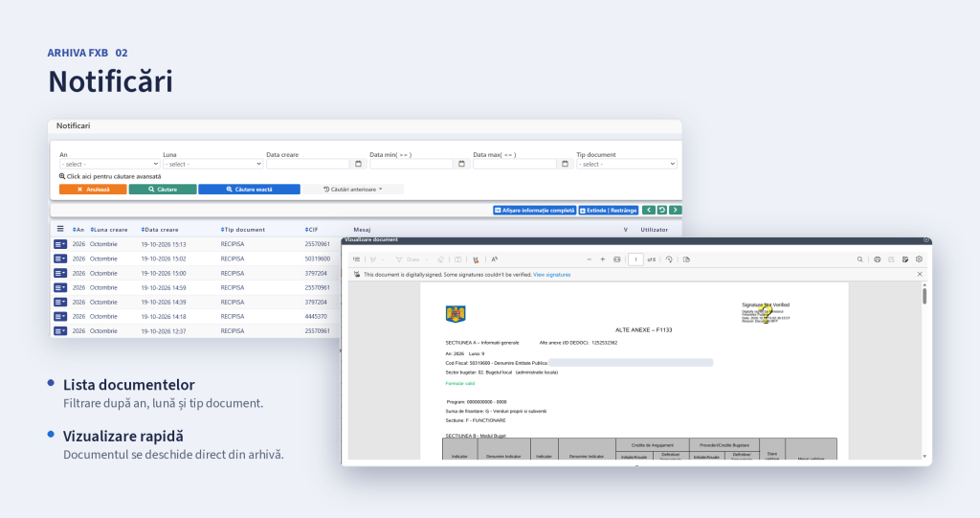
Task: Sort table by Data creare column
Action: 160,230
